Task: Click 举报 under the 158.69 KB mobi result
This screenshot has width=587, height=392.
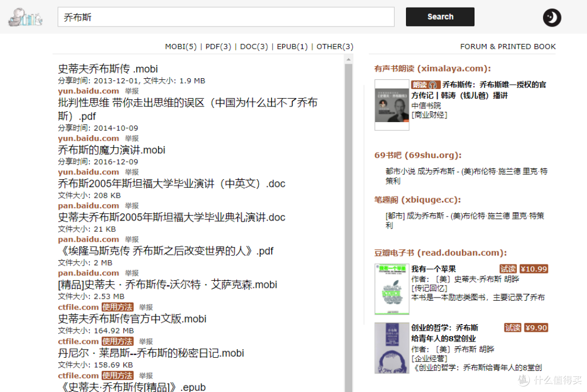Action: click(x=146, y=376)
